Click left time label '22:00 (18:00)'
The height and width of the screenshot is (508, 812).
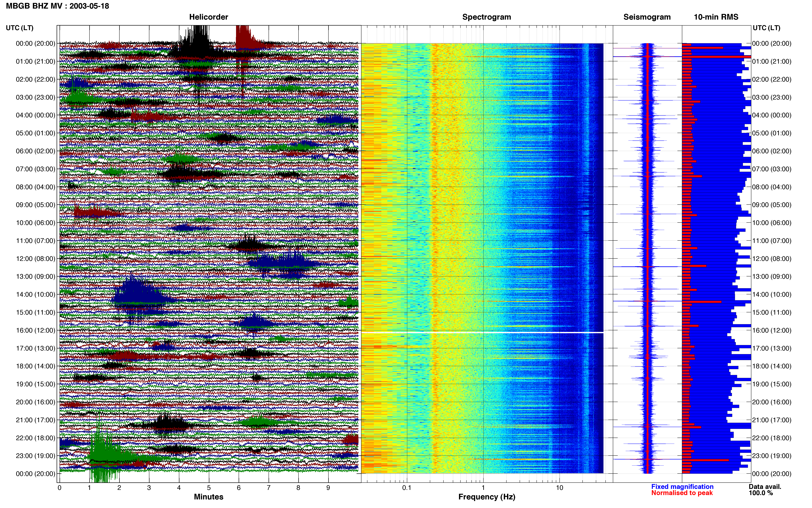pos(36,438)
